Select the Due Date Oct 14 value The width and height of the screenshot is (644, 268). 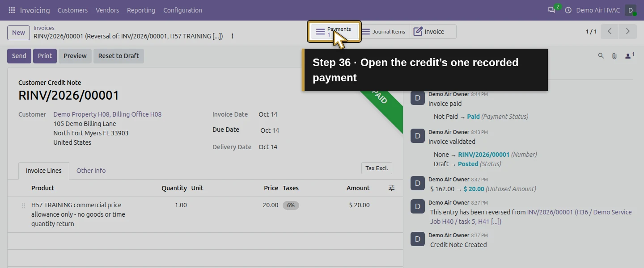[x=270, y=130]
